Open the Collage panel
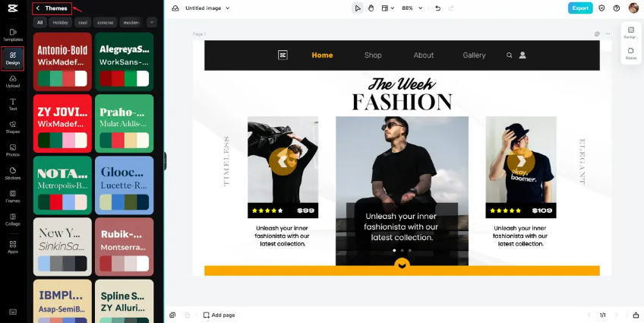This screenshot has height=323, width=644. click(x=13, y=220)
